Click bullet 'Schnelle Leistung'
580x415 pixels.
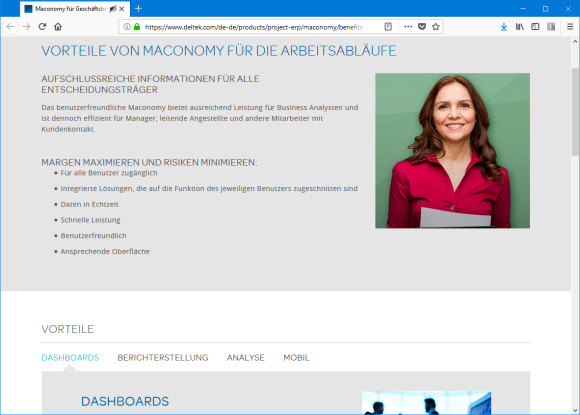pos(90,220)
